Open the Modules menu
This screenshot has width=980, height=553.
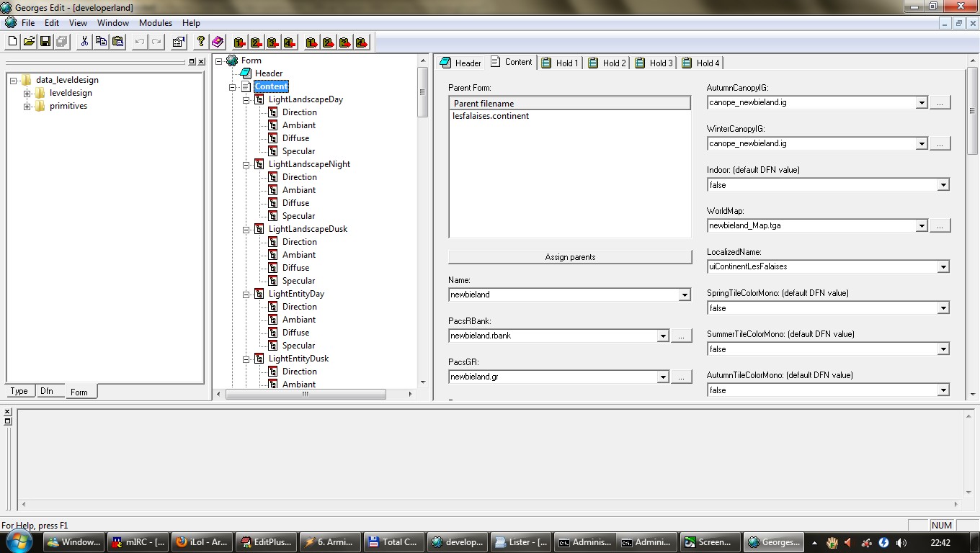pyautogui.click(x=156, y=23)
